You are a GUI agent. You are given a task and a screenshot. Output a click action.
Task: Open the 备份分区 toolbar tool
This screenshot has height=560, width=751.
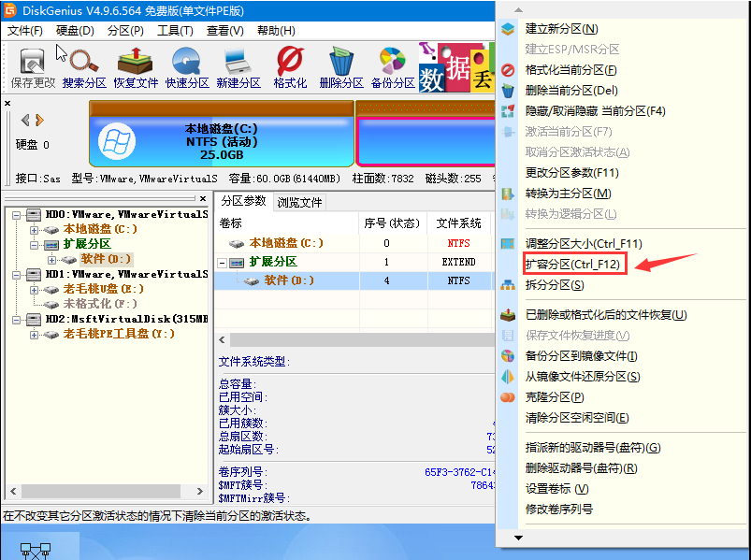click(393, 67)
